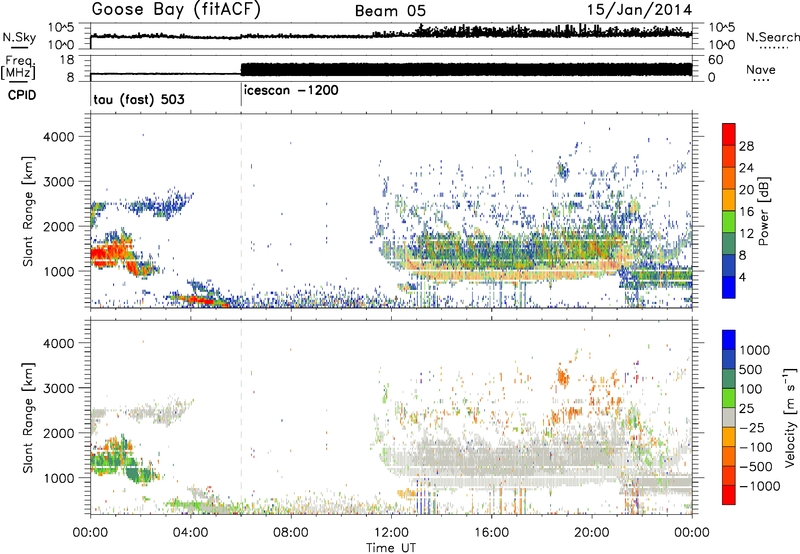Click the '-1000' tick on Velocity scale

tap(759, 486)
